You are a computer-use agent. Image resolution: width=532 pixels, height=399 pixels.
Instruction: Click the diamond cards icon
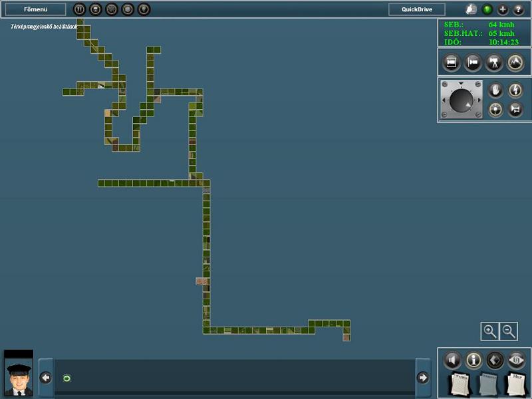(495, 360)
